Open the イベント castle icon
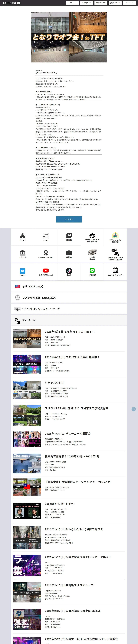 point(23,235)
